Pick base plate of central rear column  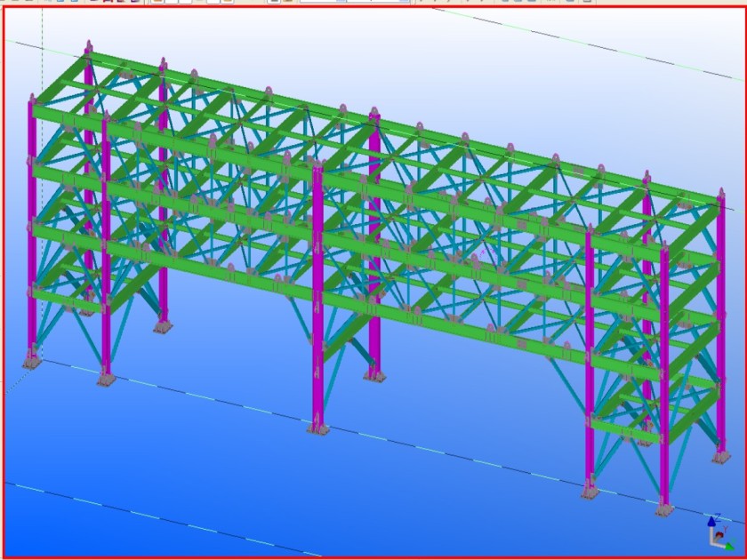click(x=374, y=375)
